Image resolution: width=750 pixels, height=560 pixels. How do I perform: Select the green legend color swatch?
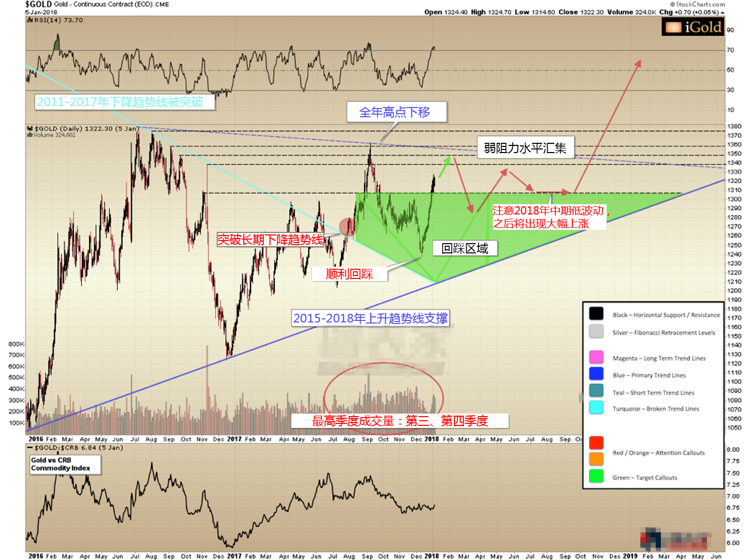(596, 476)
